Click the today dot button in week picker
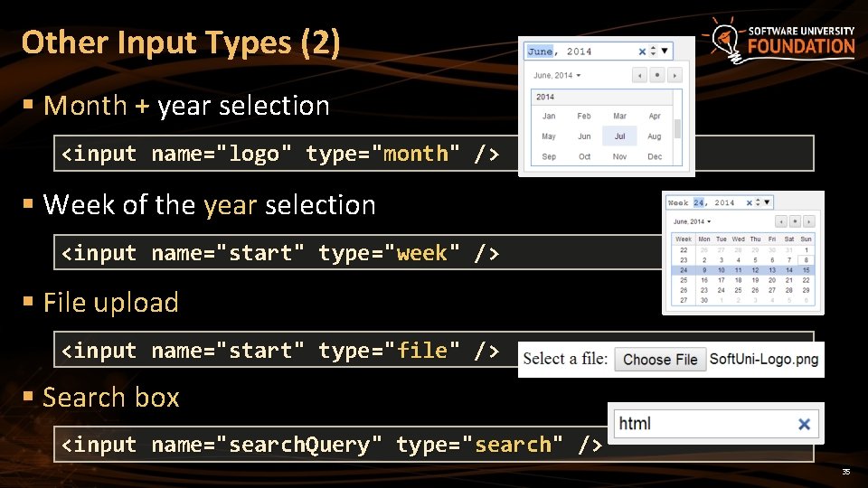Image resolution: width=868 pixels, height=488 pixels. tap(795, 221)
